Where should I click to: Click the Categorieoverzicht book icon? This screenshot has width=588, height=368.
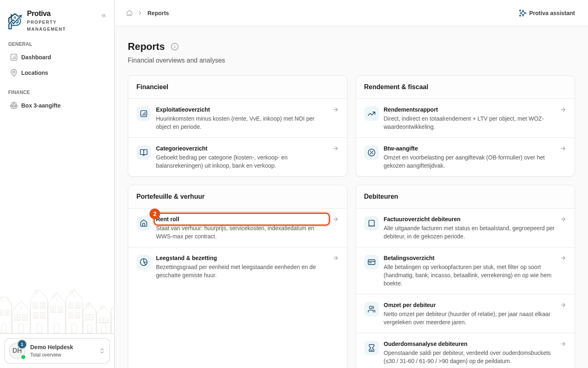point(144,153)
